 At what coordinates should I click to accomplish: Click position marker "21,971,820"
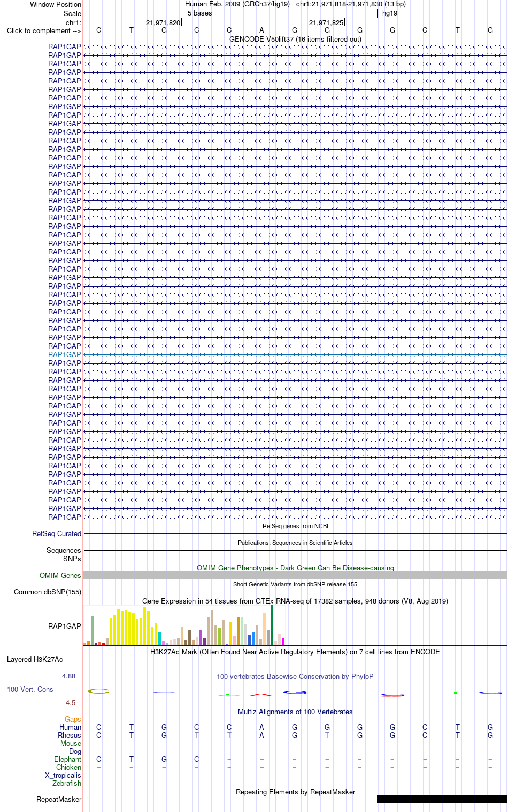163,22
